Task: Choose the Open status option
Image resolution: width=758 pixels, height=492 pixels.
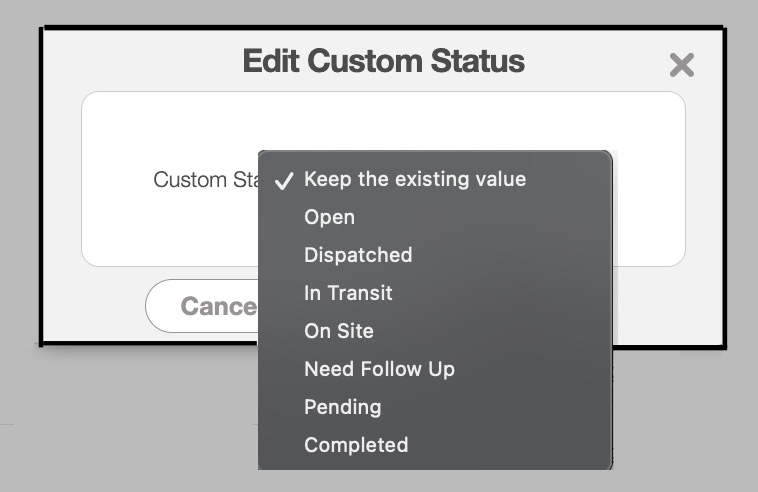Action: (329, 218)
